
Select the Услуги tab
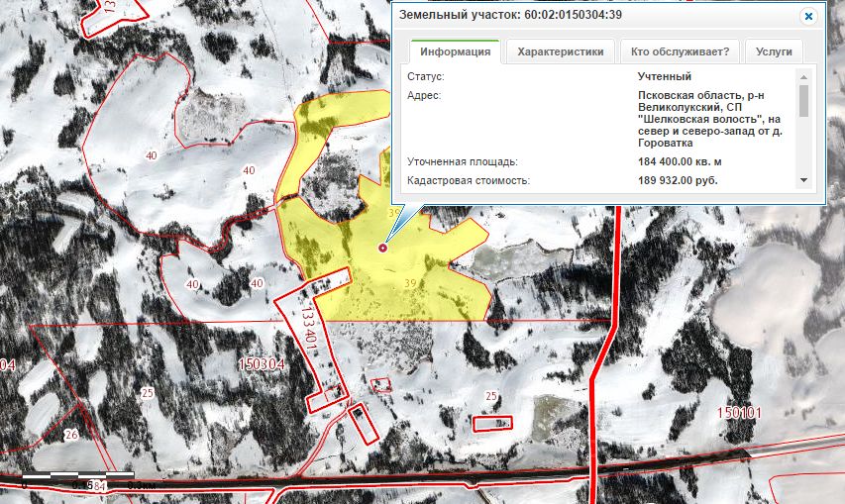point(774,51)
